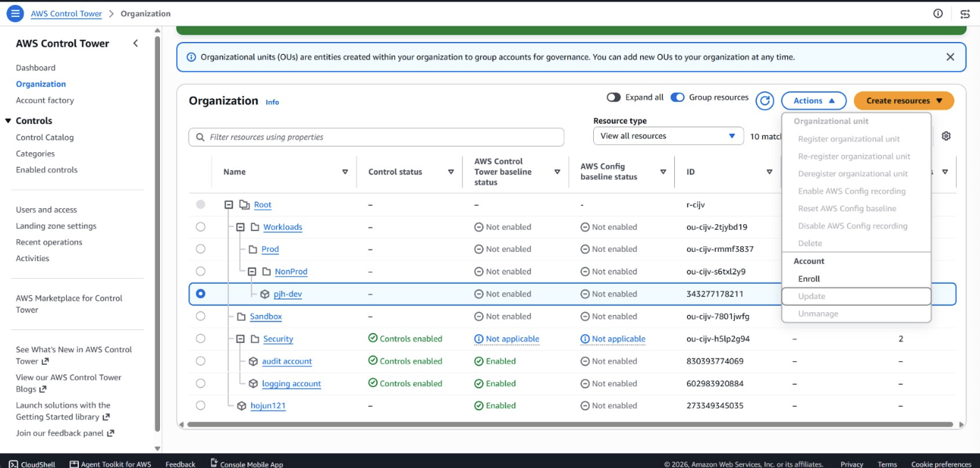Image resolution: width=980 pixels, height=468 pixels.
Task: Toggle the Group resources switch
Action: (x=677, y=97)
